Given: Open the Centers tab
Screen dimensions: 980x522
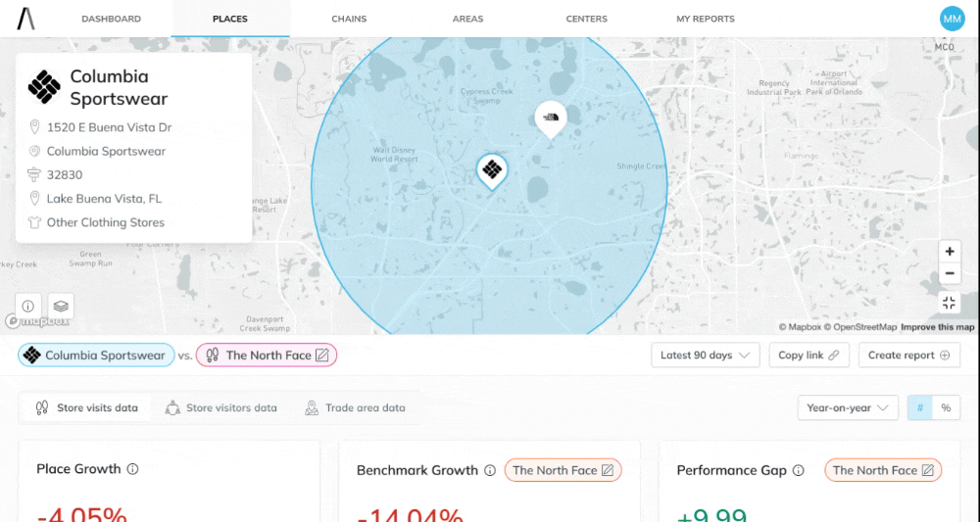Looking at the screenshot, I should 586,19.
